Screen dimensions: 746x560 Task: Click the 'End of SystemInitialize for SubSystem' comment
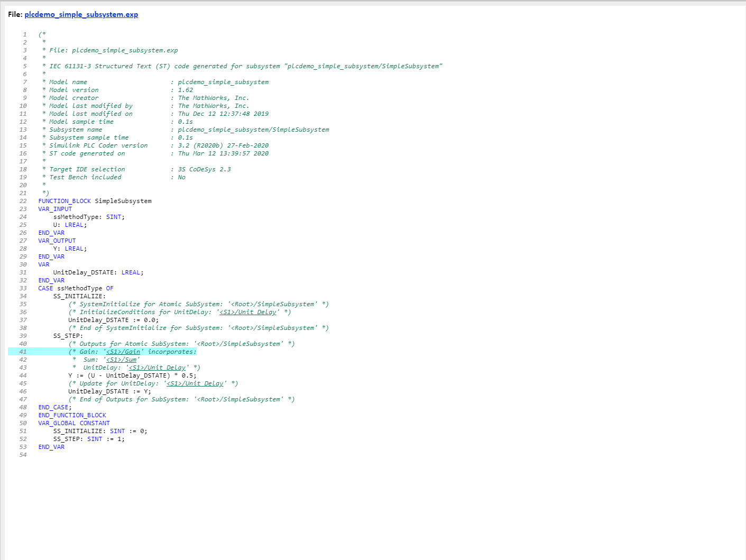[x=199, y=328]
